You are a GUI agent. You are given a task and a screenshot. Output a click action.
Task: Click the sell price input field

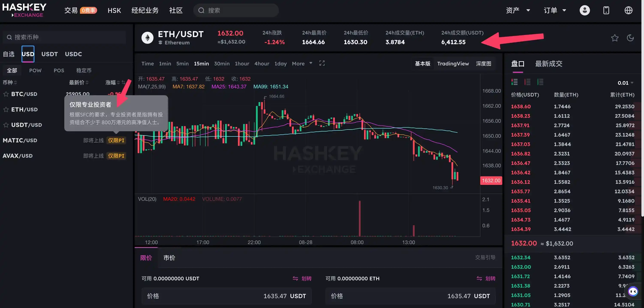point(410,296)
